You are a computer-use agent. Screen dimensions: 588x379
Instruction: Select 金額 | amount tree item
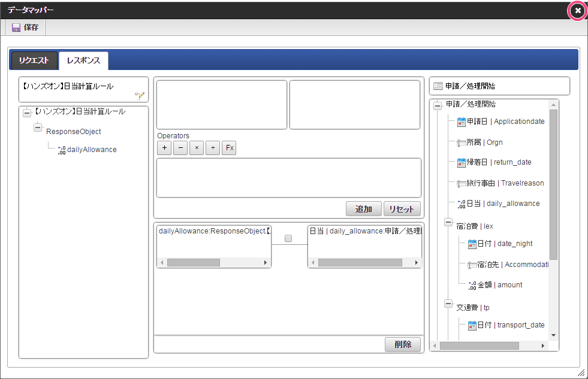click(x=500, y=284)
